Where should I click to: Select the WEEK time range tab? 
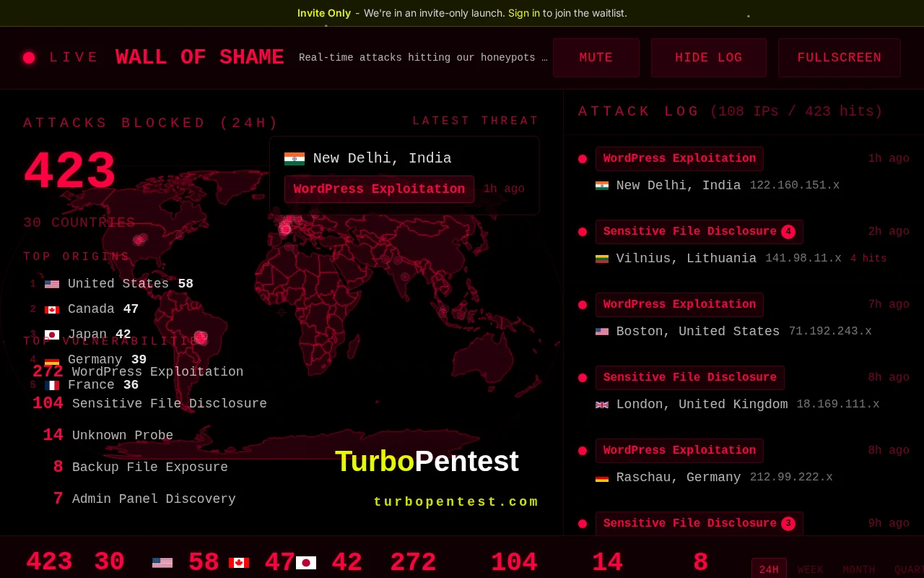coord(811,569)
